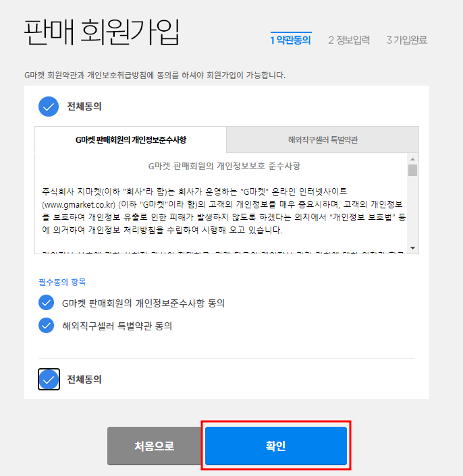This screenshot has width=463, height=476.
Task: Click the 처음으로 button
Action: click(x=154, y=446)
